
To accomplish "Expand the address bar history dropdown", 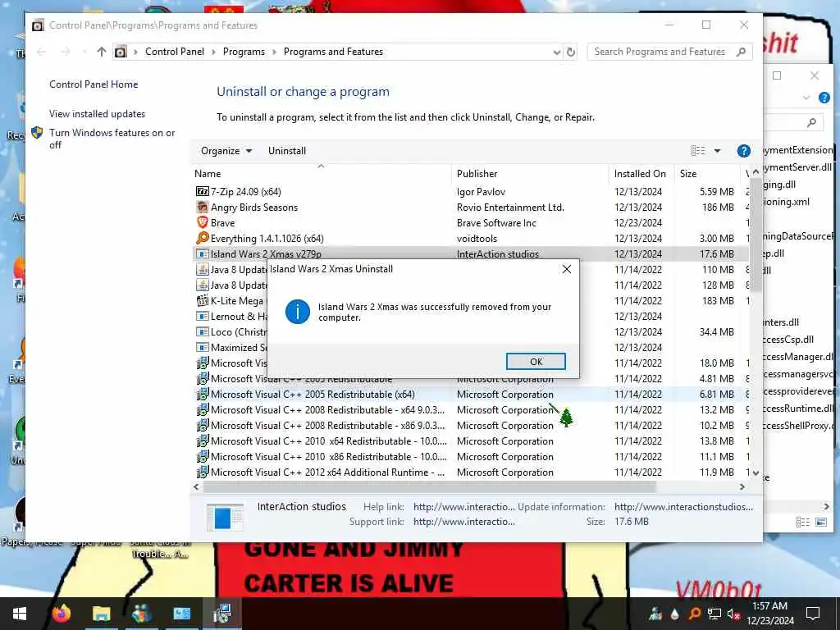I will (557, 52).
